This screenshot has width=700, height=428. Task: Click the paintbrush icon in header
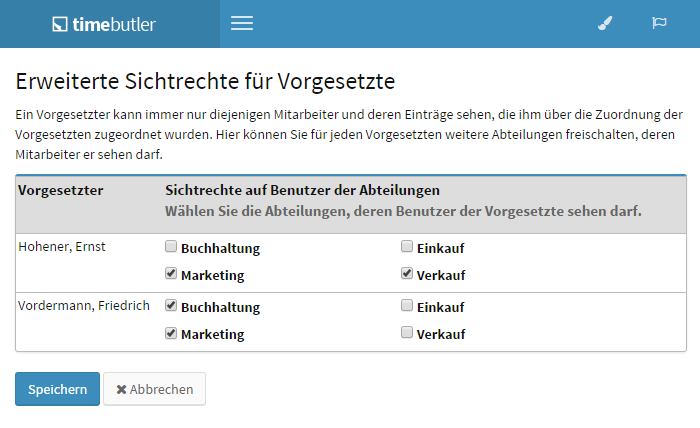604,24
